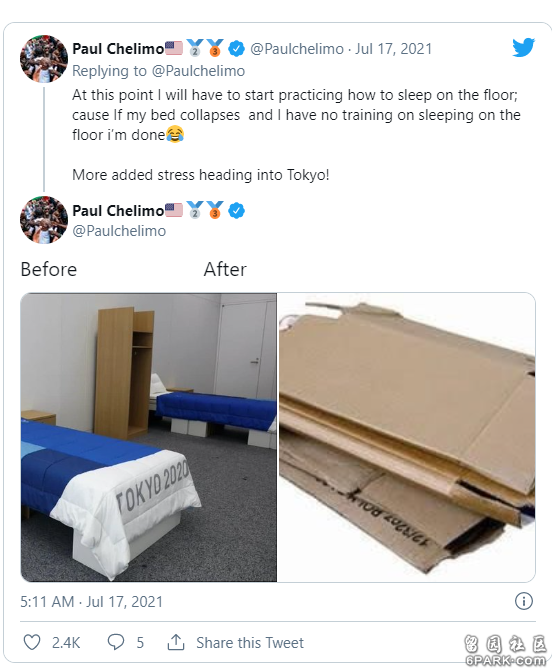
Task: Click verified badge in top tweet header
Action: (x=236, y=49)
